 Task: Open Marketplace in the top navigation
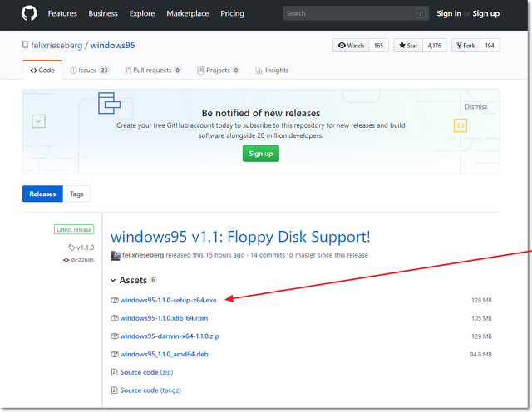click(x=187, y=13)
